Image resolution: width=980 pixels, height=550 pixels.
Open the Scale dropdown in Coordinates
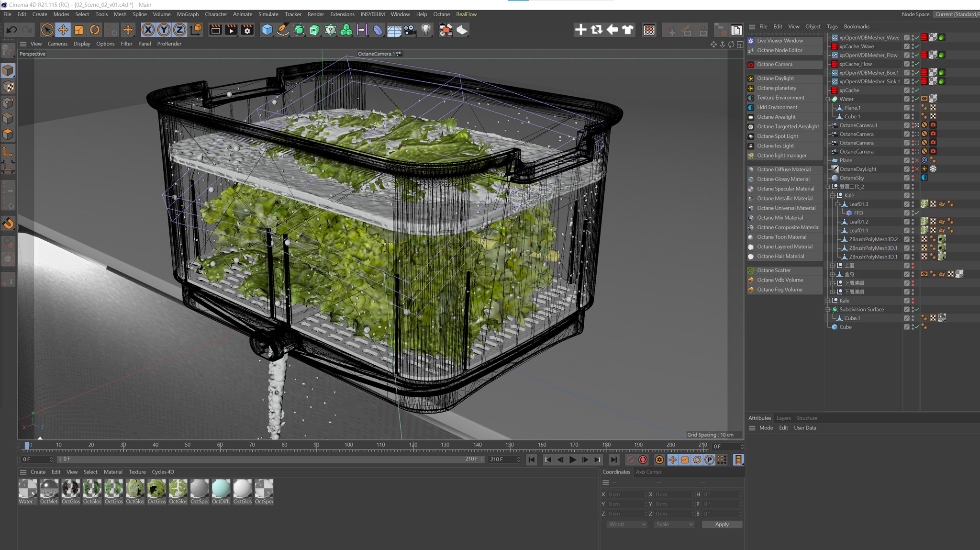point(674,524)
